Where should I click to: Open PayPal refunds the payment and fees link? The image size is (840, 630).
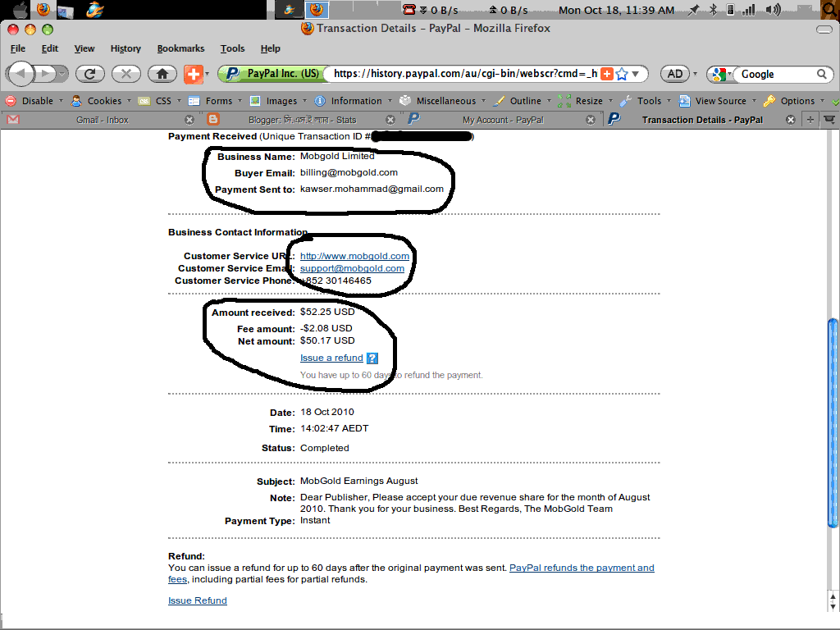pos(582,568)
